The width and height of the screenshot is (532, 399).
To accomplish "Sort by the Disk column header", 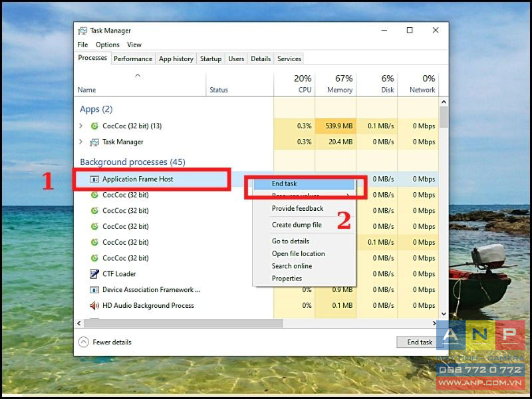I will click(x=376, y=84).
